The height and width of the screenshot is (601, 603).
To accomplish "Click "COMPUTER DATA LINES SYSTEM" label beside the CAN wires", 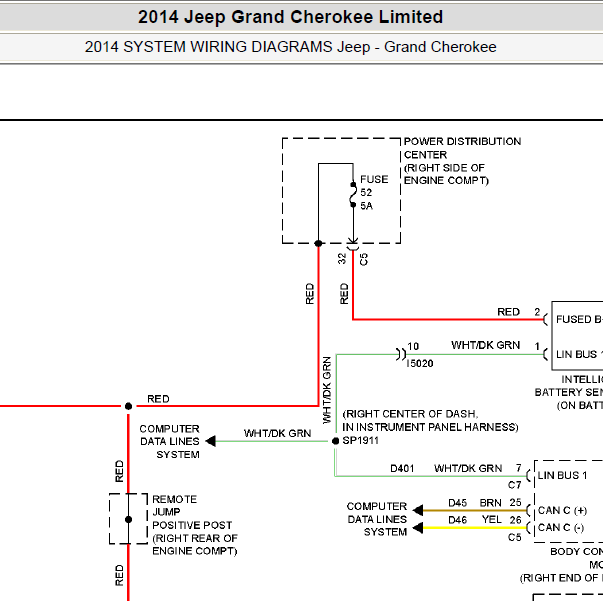I will (x=377, y=519).
